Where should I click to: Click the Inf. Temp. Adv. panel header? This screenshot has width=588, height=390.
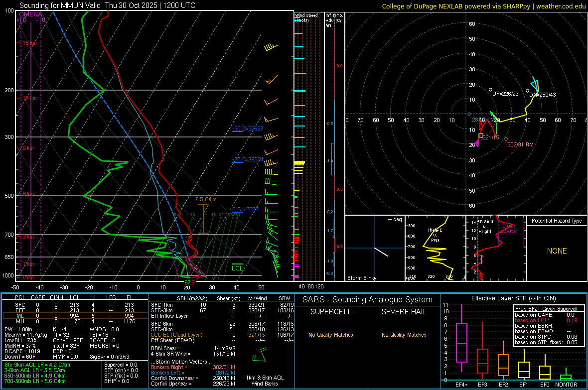[334, 20]
